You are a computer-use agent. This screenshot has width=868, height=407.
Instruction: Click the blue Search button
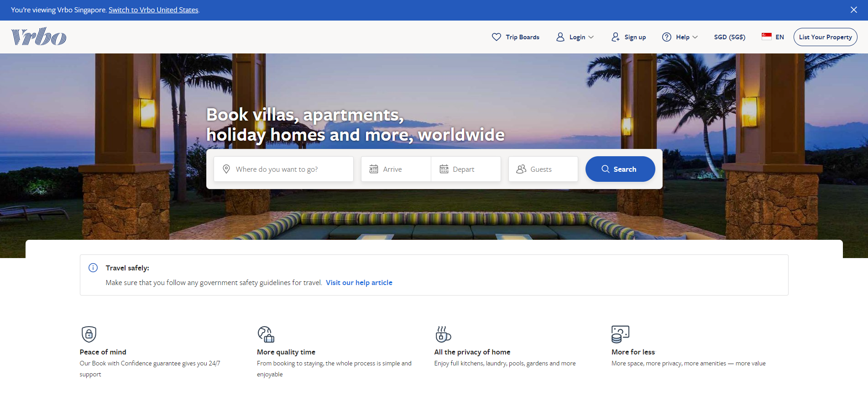620,169
